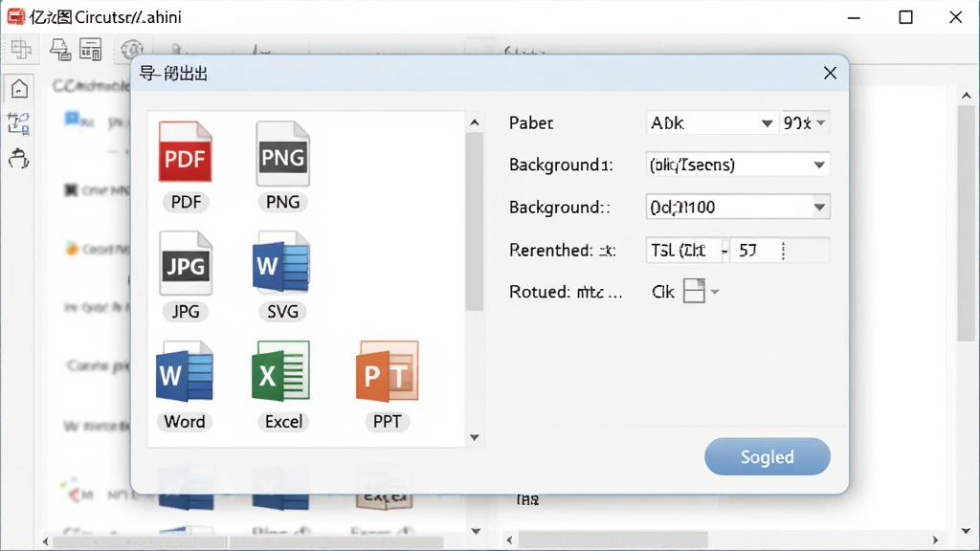Open the Paber dropdown showing ADk
980x551 pixels.
pyautogui.click(x=711, y=123)
